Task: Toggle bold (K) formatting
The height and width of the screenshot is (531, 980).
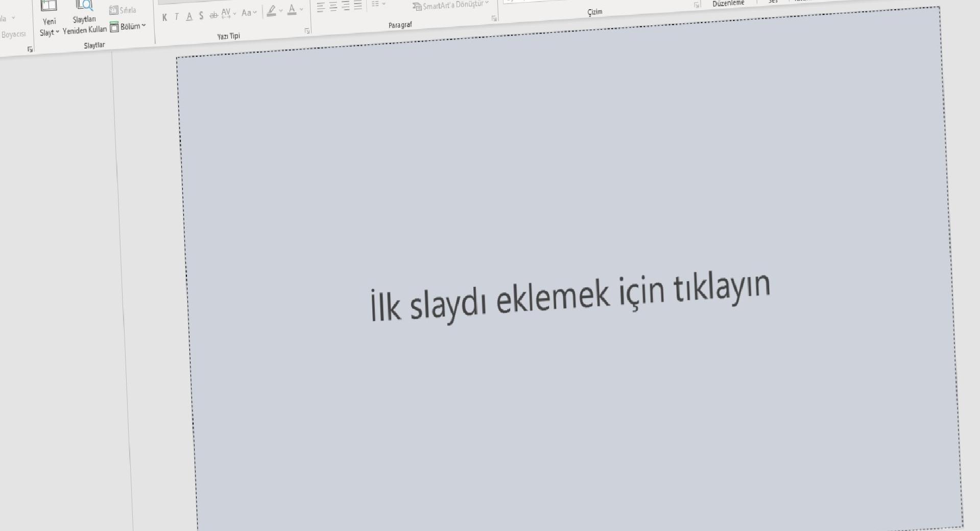Action: point(164,17)
